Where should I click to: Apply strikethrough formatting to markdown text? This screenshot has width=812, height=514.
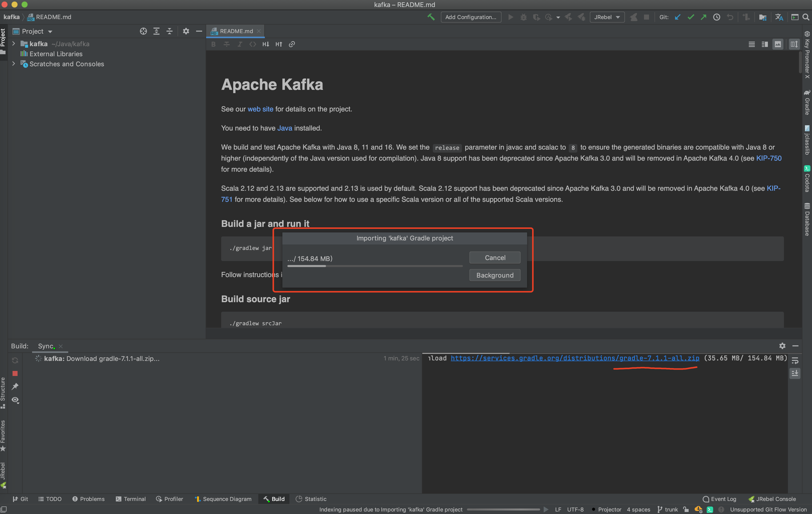tap(227, 44)
